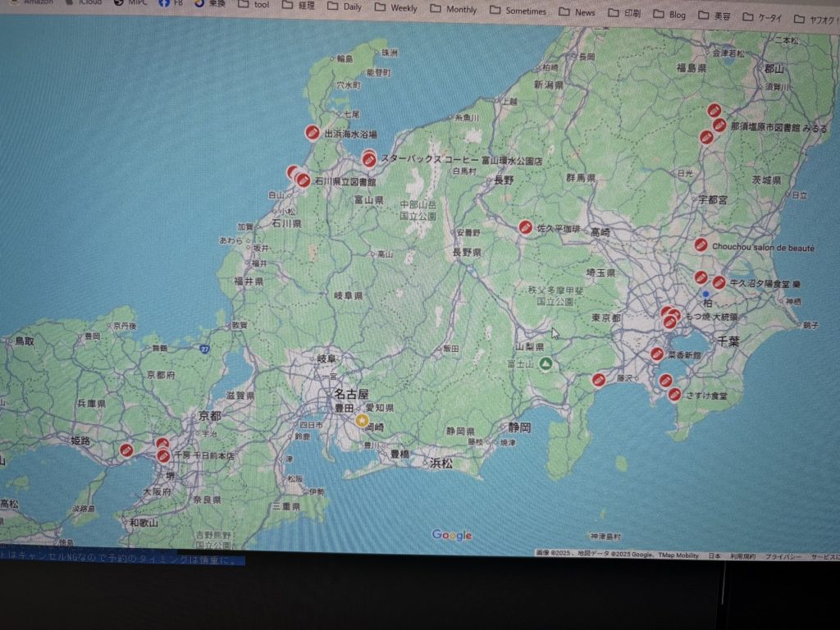Click the Google logo on the map
The height and width of the screenshot is (630, 840).
point(452,536)
